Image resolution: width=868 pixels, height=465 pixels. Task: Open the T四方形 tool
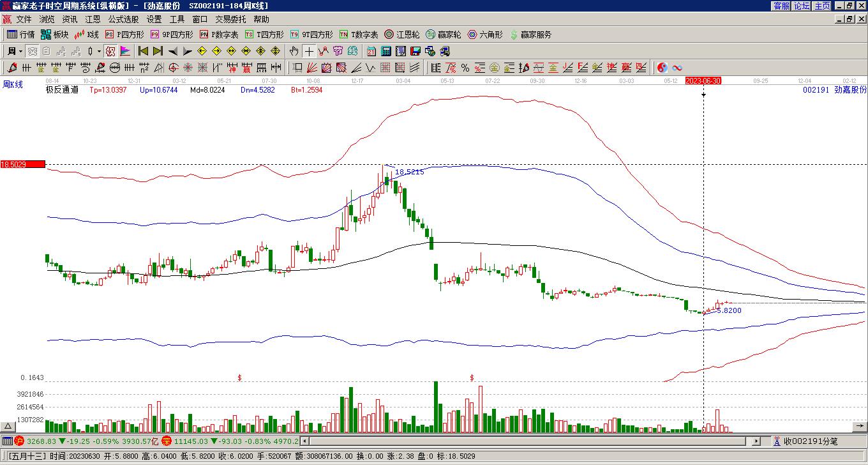pyautogui.click(x=264, y=34)
